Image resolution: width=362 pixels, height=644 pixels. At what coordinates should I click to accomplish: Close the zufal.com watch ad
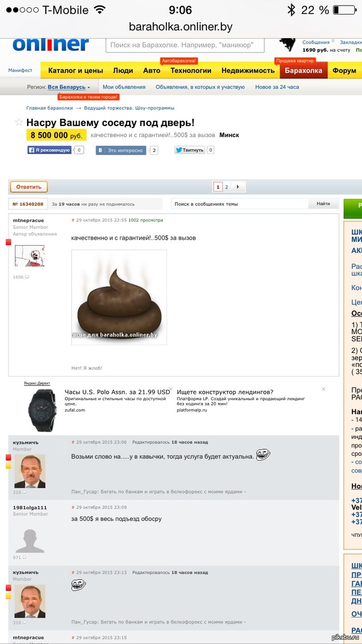170,389
